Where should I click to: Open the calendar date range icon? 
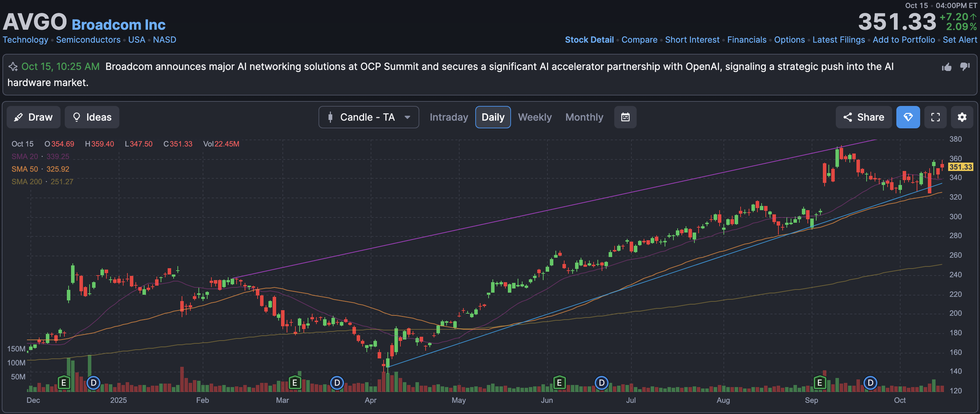[x=625, y=117]
